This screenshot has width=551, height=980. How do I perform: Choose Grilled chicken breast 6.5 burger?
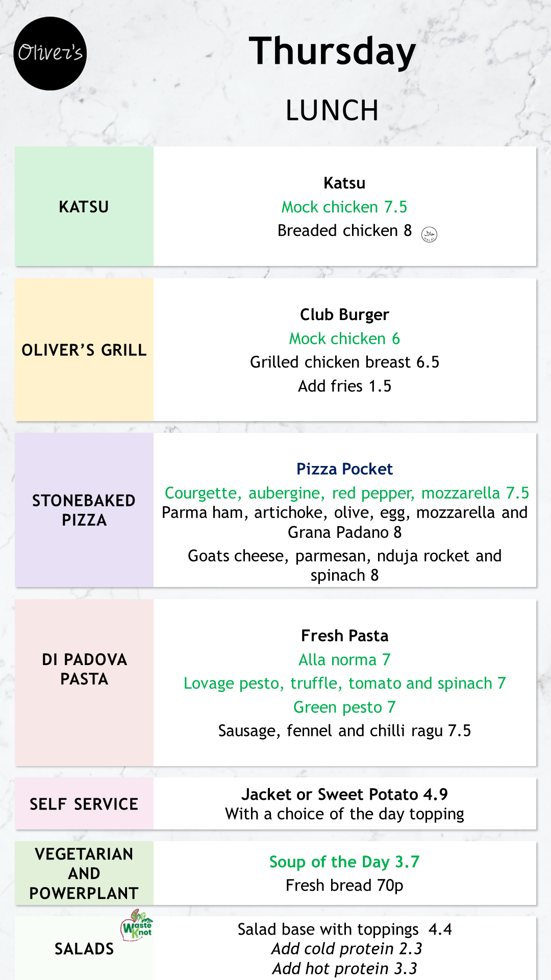click(344, 362)
